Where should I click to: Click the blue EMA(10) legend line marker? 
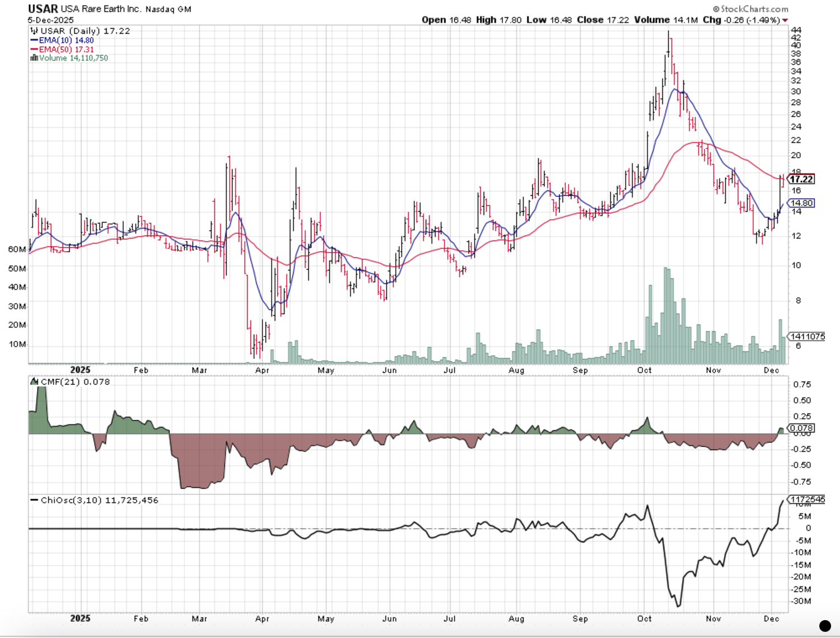pyautogui.click(x=34, y=40)
